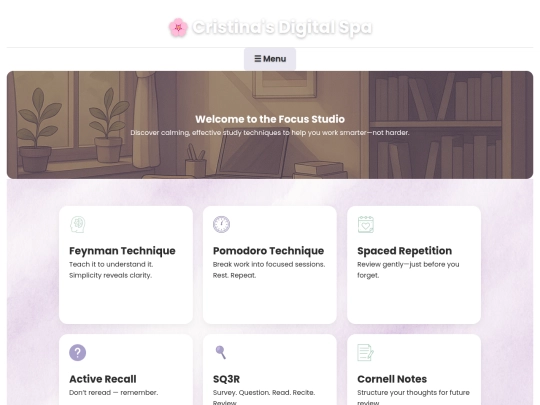This screenshot has height=405, width=540.
Task: Click the study room hero banner image
Action: pyautogui.click(x=270, y=125)
